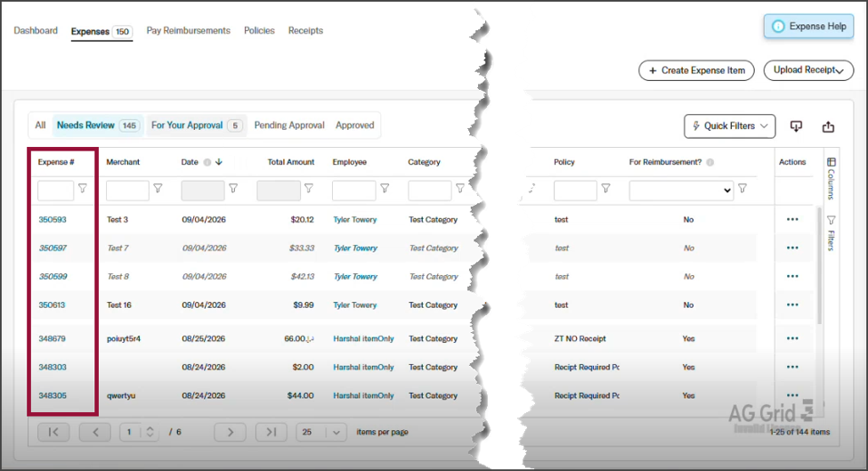Click the Policy filter text field
The height and width of the screenshot is (471, 868).
[575, 191]
